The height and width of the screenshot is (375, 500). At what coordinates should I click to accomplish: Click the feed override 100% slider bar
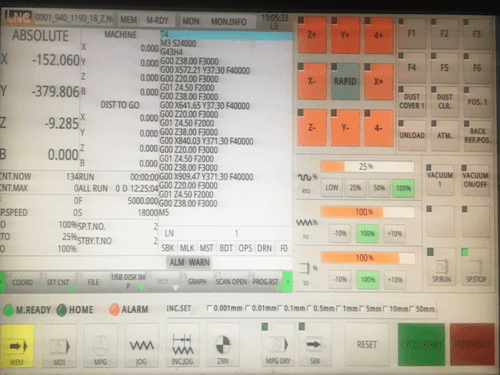click(x=367, y=212)
